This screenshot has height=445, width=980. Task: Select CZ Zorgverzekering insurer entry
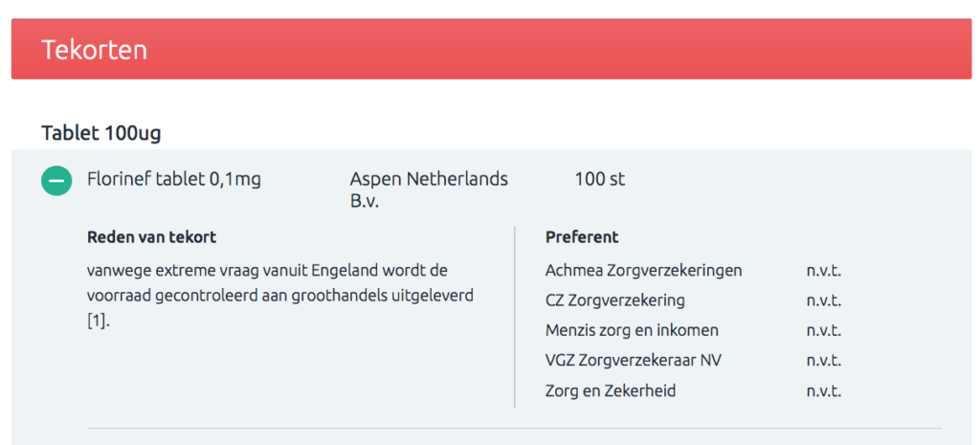[615, 300]
